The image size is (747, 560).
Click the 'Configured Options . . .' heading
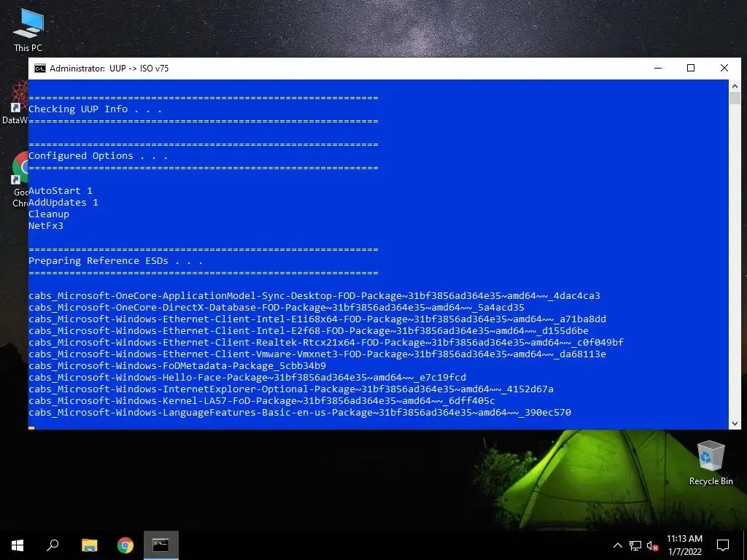(98, 156)
